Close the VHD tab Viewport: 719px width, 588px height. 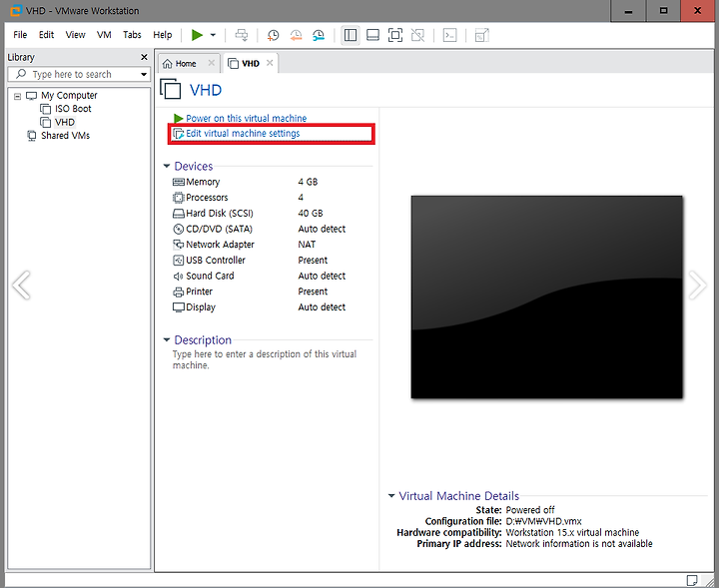(x=270, y=63)
